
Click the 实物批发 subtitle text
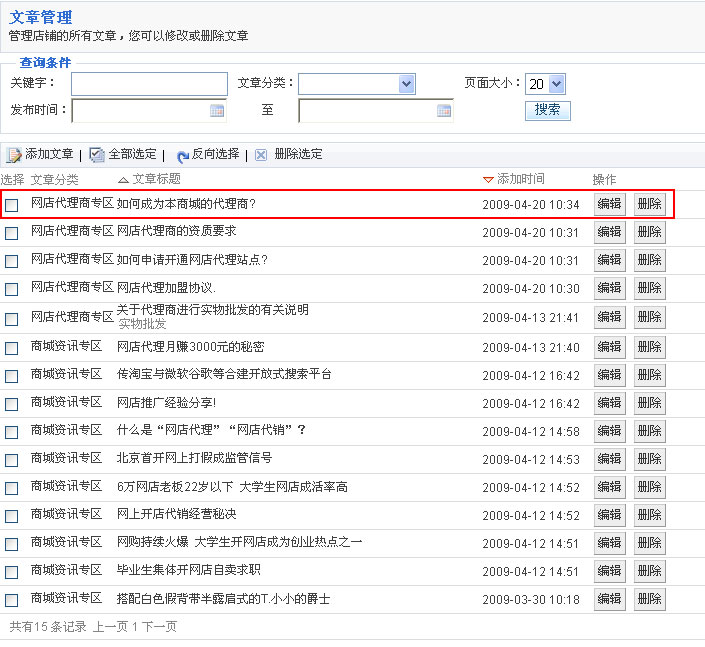coord(143,324)
